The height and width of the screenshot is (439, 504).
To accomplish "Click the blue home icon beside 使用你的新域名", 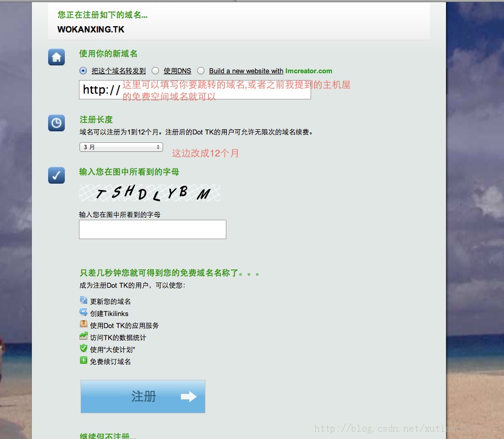I will click(x=56, y=57).
